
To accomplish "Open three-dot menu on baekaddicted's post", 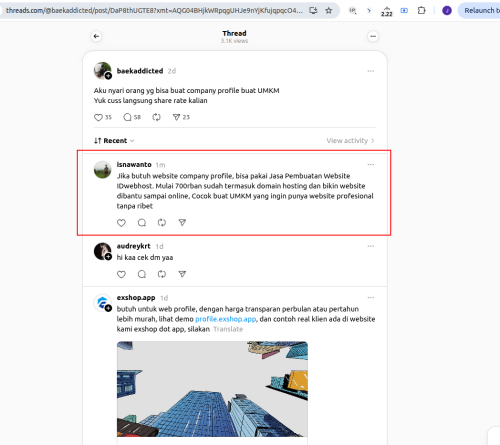I will 371,71.
